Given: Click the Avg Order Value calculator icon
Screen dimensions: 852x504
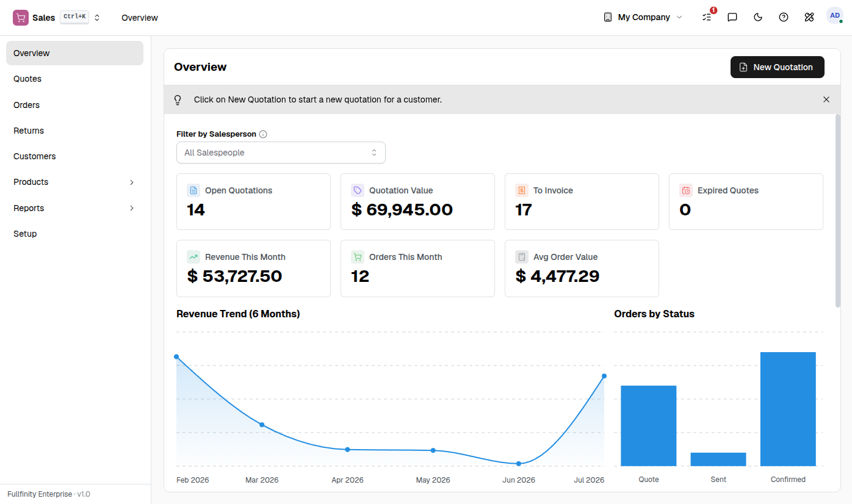Looking at the screenshot, I should (522, 257).
